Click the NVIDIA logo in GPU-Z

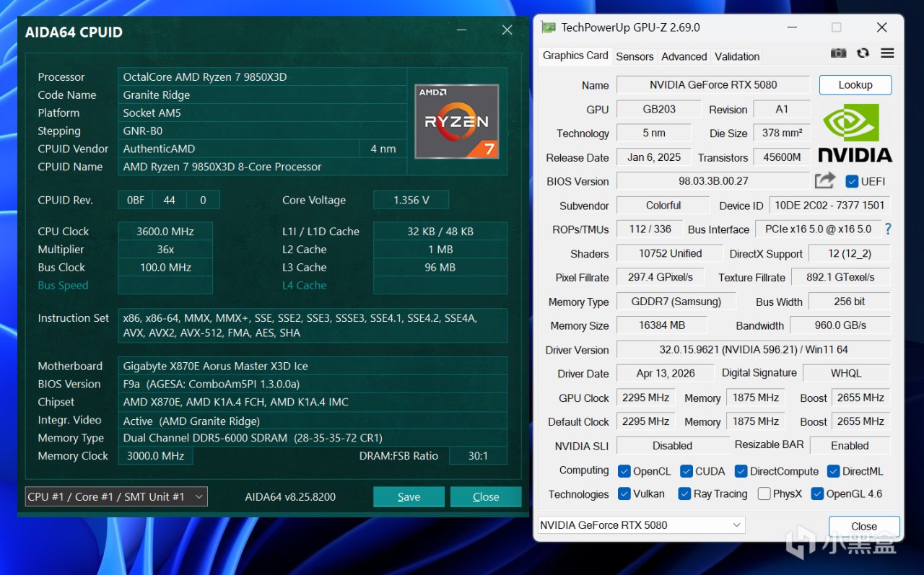tap(855, 133)
